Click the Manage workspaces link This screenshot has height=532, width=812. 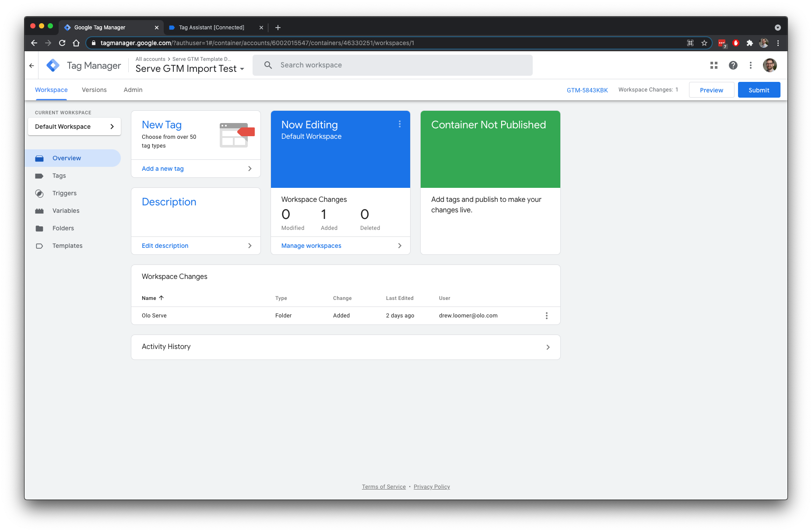[x=311, y=246]
